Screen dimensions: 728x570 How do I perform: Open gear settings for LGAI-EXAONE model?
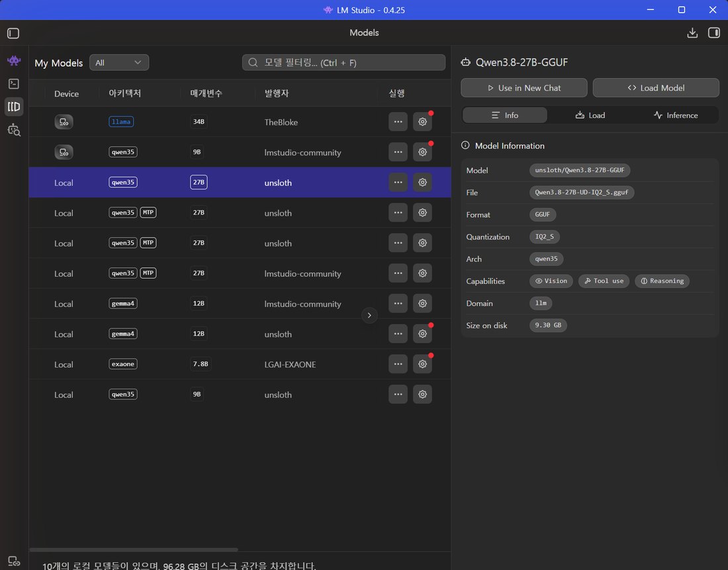click(x=422, y=363)
